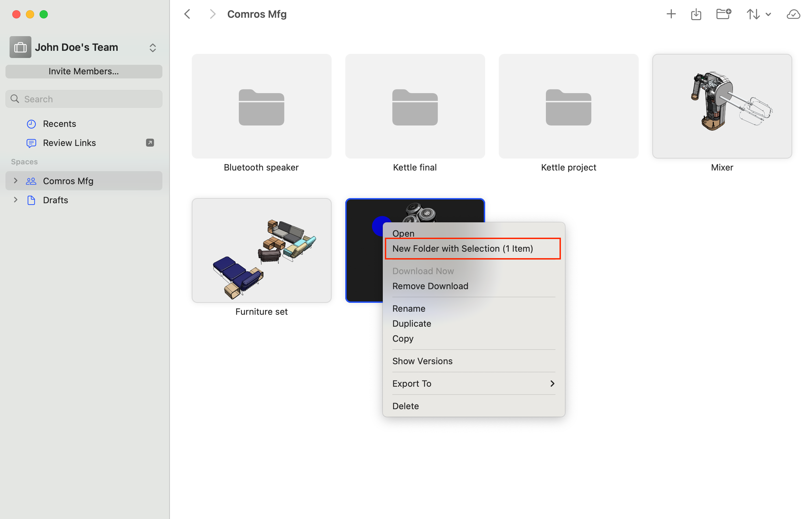Click the yellow minimize window button
The height and width of the screenshot is (519, 812).
[30, 14]
